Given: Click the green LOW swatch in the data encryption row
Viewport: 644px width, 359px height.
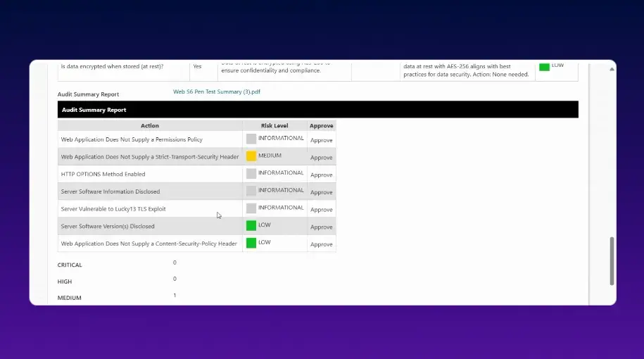Looking at the screenshot, I should pos(544,67).
